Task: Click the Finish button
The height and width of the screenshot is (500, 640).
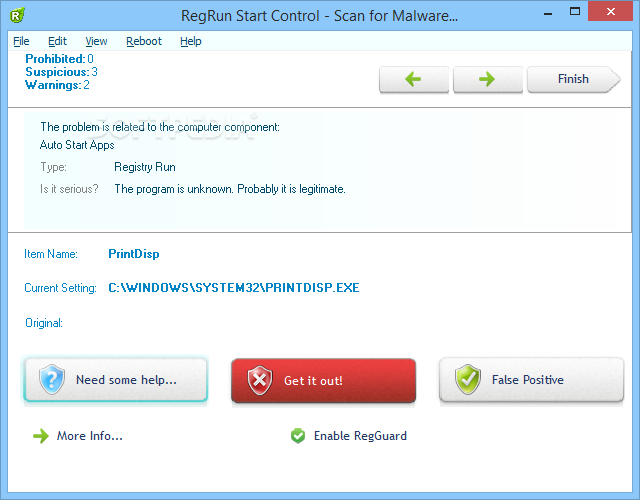Action: (573, 79)
